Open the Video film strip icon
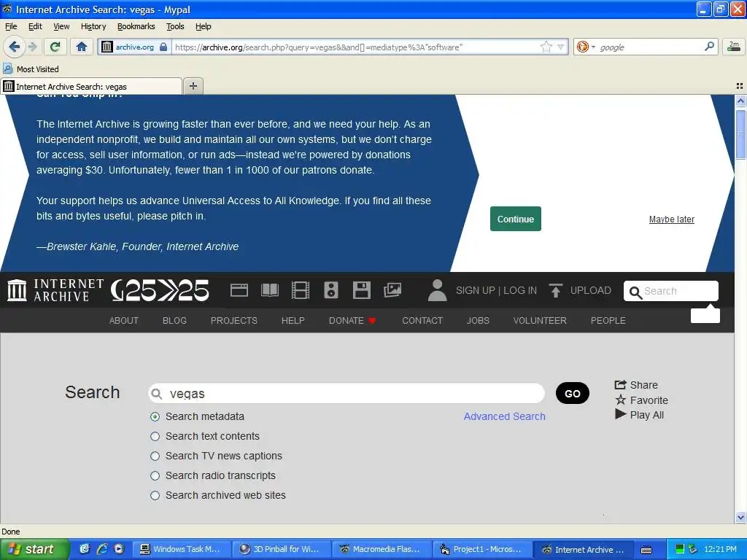 (300, 290)
